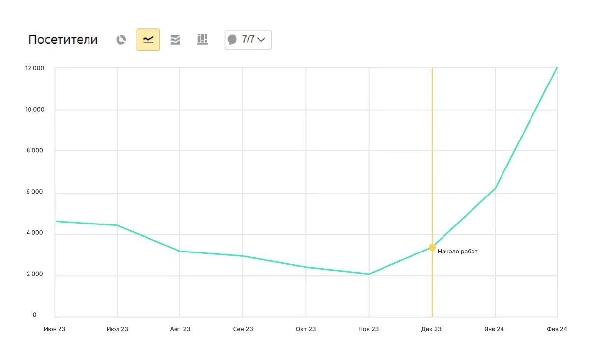Click the line's data point at Янв 24
The image size is (590, 364).
(x=495, y=188)
